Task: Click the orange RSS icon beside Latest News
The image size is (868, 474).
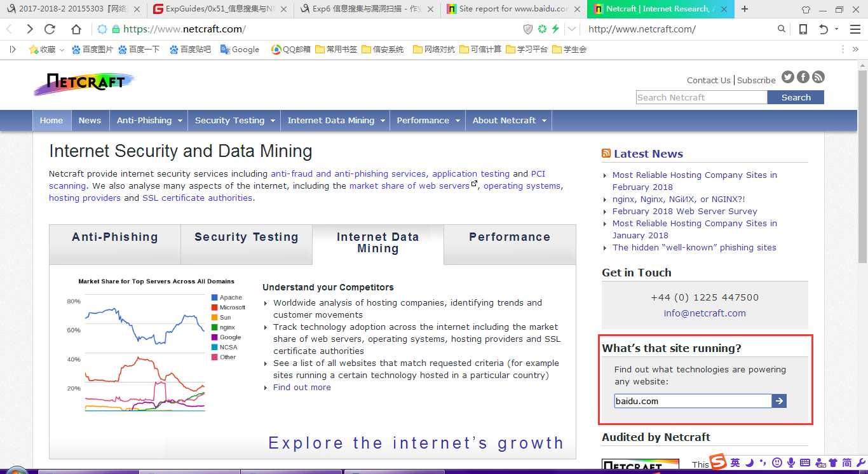Action: 606,154
